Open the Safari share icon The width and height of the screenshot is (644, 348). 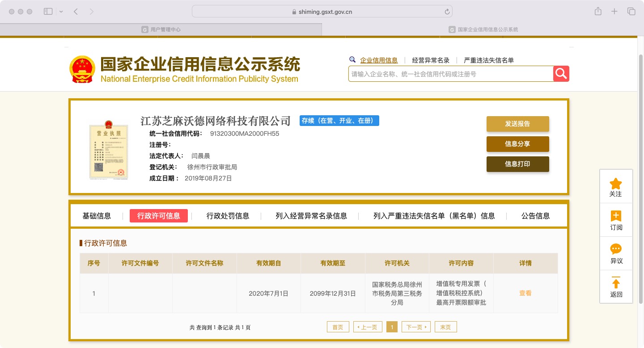click(x=598, y=12)
